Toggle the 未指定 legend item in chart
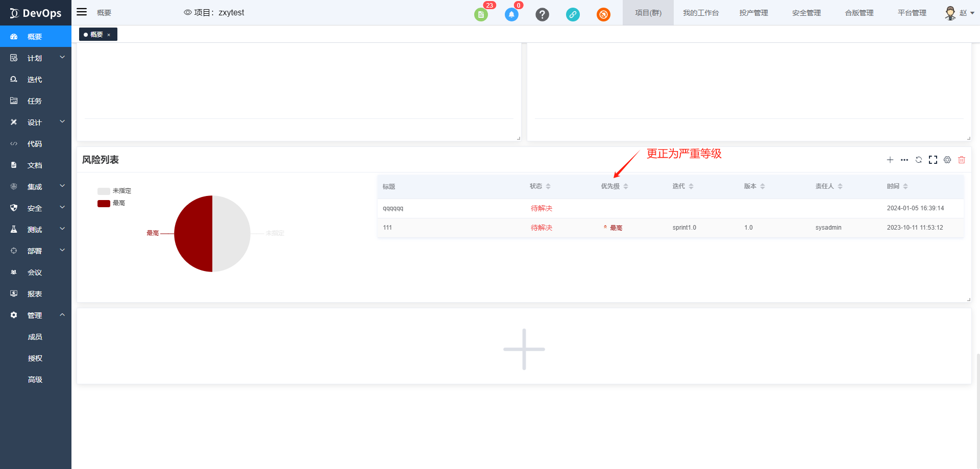This screenshot has width=980, height=469. pyautogui.click(x=114, y=191)
